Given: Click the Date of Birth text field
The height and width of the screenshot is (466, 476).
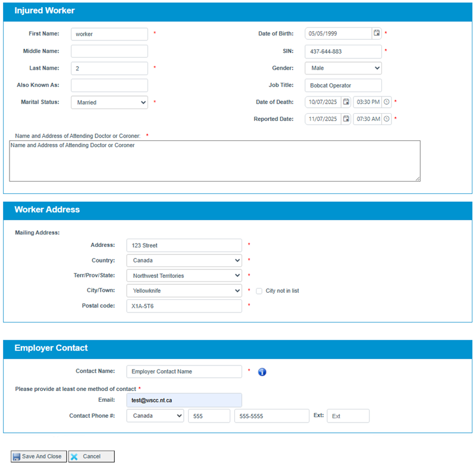Looking at the screenshot, I should 338,33.
